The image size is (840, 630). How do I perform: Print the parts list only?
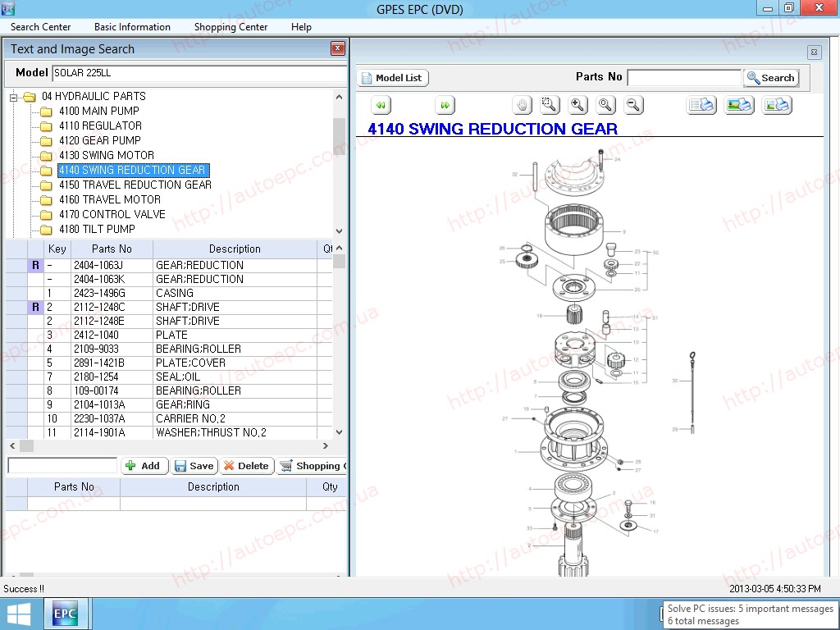pyautogui.click(x=701, y=105)
